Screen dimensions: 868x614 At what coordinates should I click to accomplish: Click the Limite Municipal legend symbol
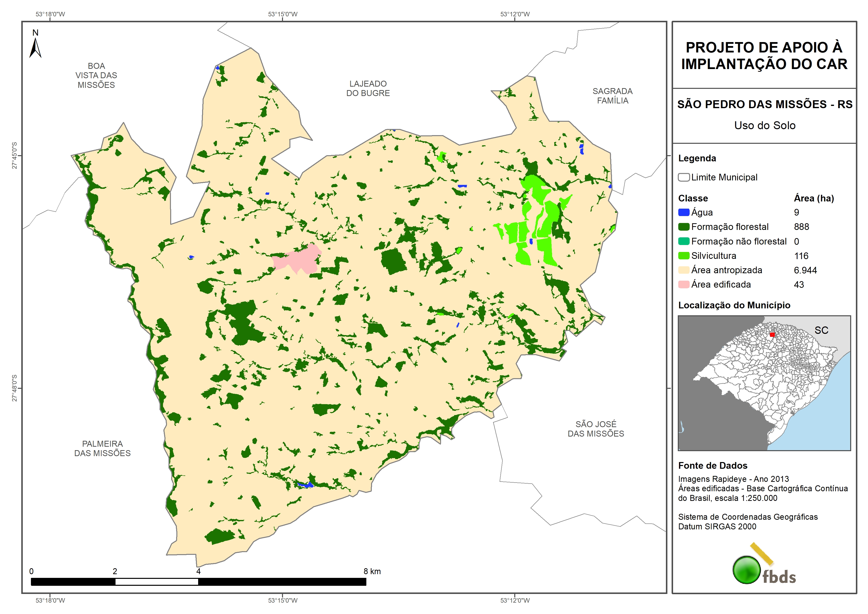click(x=683, y=177)
